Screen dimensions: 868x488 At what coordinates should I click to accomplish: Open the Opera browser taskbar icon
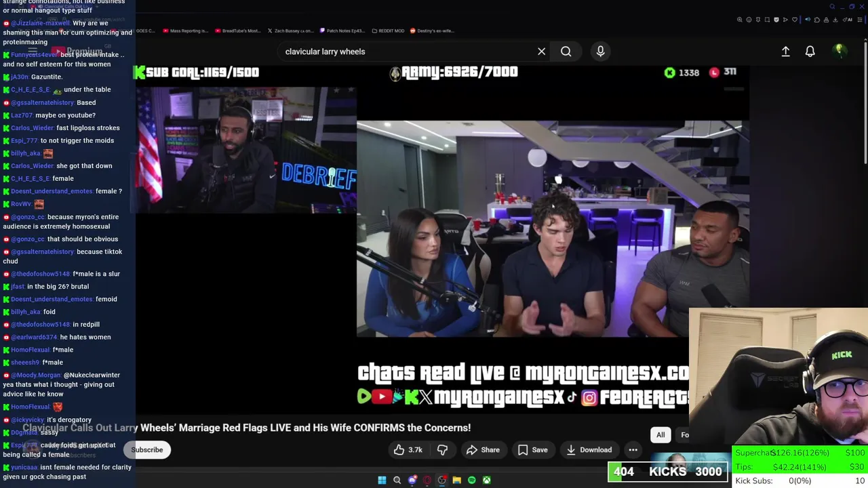[427, 480]
